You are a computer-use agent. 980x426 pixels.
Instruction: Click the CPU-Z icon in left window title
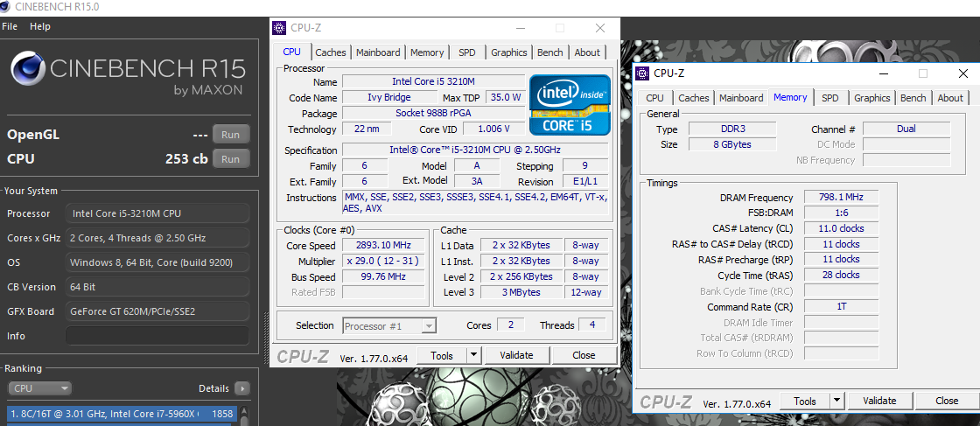click(280, 28)
